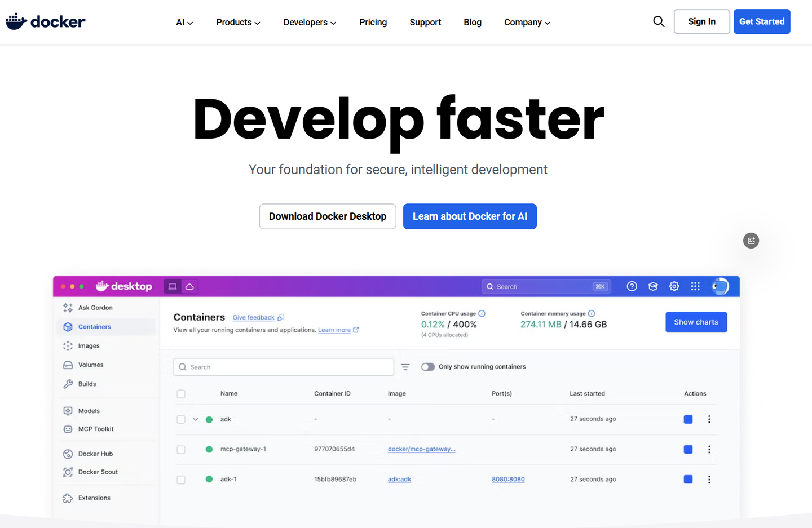Open the 8080:8080 port link
The height and width of the screenshot is (528, 812).
pos(508,480)
